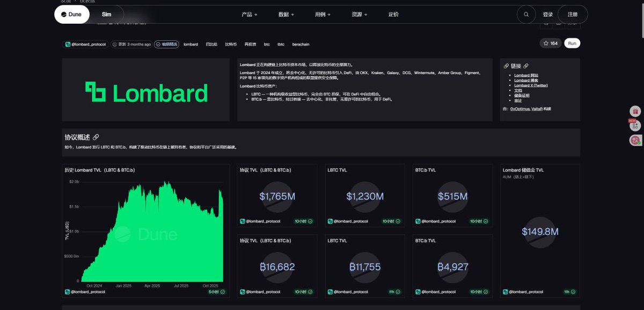Click the $1,230M LBTC TVL value
This screenshot has width=644, height=310.
click(365, 197)
